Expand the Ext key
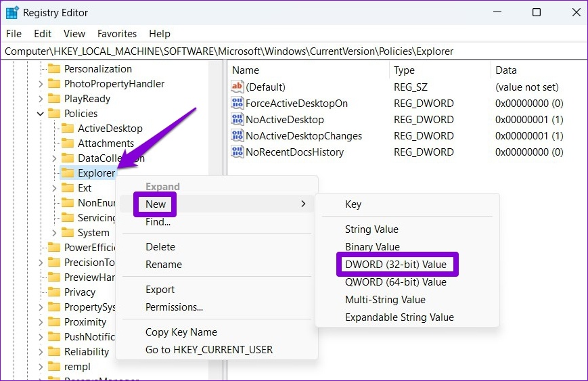 click(54, 188)
